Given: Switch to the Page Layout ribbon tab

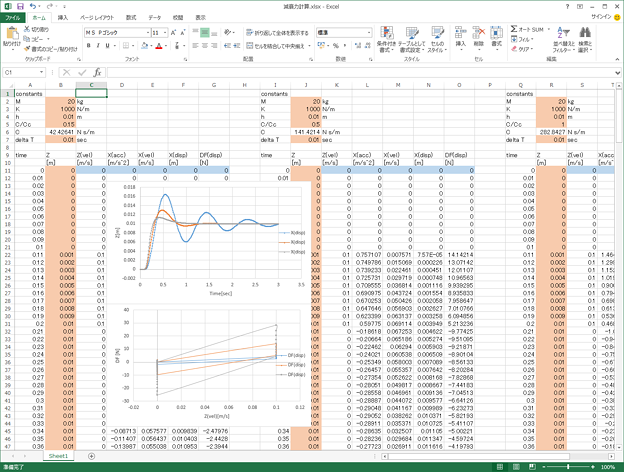Looking at the screenshot, I should [97, 18].
